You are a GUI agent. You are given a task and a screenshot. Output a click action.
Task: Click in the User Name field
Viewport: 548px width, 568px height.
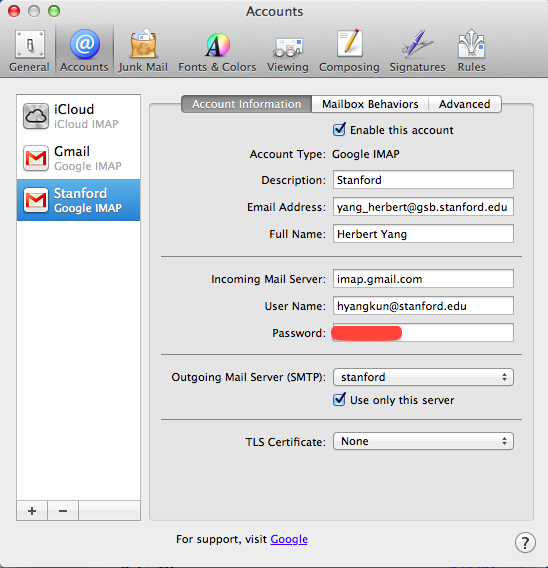tap(423, 306)
